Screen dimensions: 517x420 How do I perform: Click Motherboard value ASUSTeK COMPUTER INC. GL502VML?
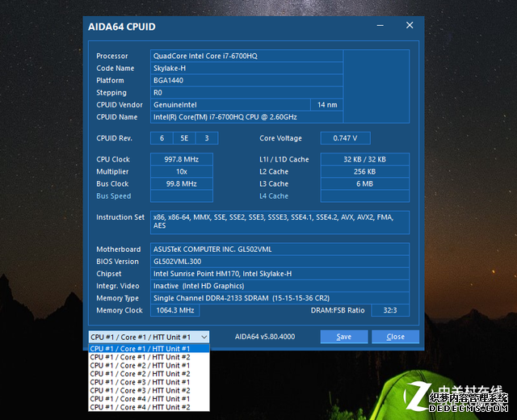pyautogui.click(x=280, y=250)
